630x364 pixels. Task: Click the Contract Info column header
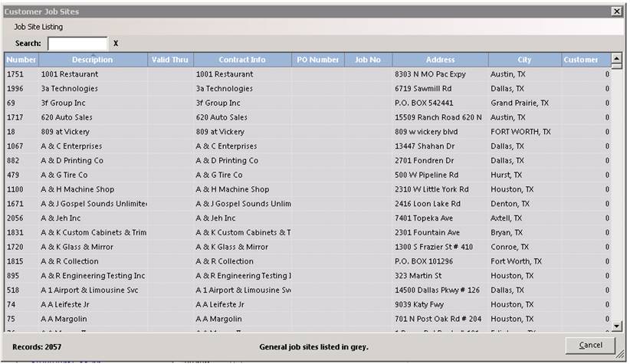tap(242, 60)
